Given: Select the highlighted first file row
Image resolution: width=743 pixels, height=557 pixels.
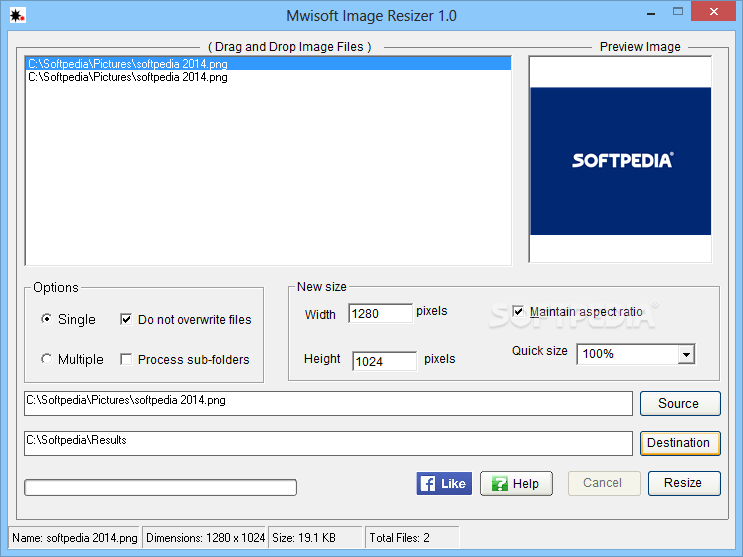Looking at the screenshot, I should pyautogui.click(x=268, y=64).
